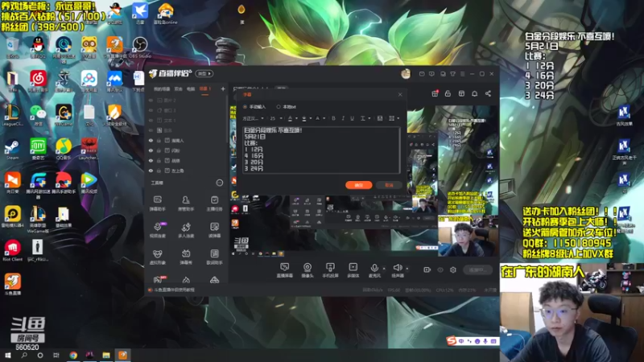Viewport: 644px width, 362px height.
Task: Show the hidden 图片2 source
Action: (x=151, y=100)
